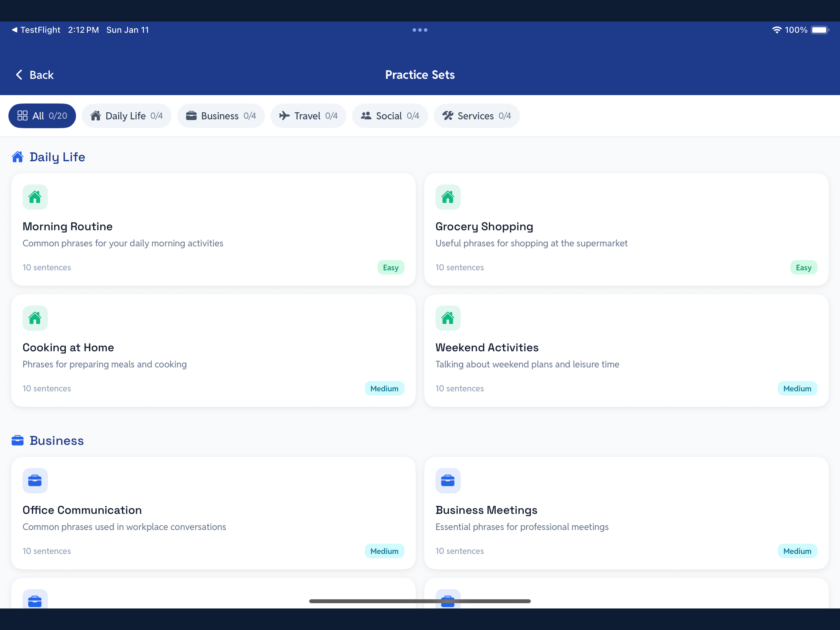This screenshot has height=630, width=840.
Task: Click Weekend Activities' Medium badge
Action: pyautogui.click(x=797, y=388)
